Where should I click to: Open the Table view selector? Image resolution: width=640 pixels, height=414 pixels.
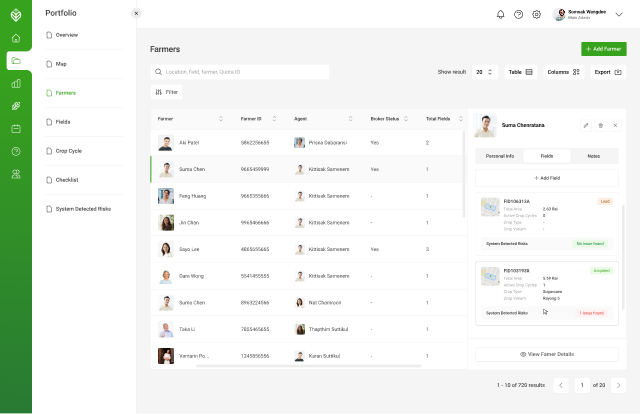click(520, 72)
